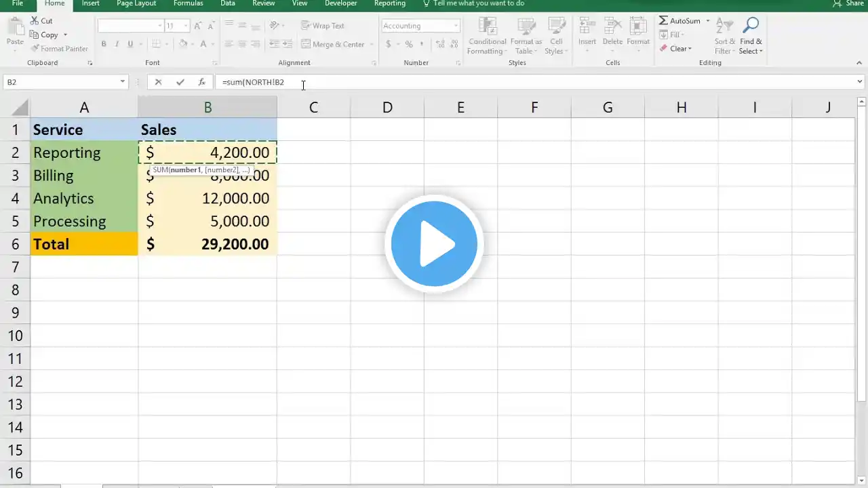Viewport: 868px width, 488px height.
Task: Collapse the ribbon
Action: click(x=860, y=62)
